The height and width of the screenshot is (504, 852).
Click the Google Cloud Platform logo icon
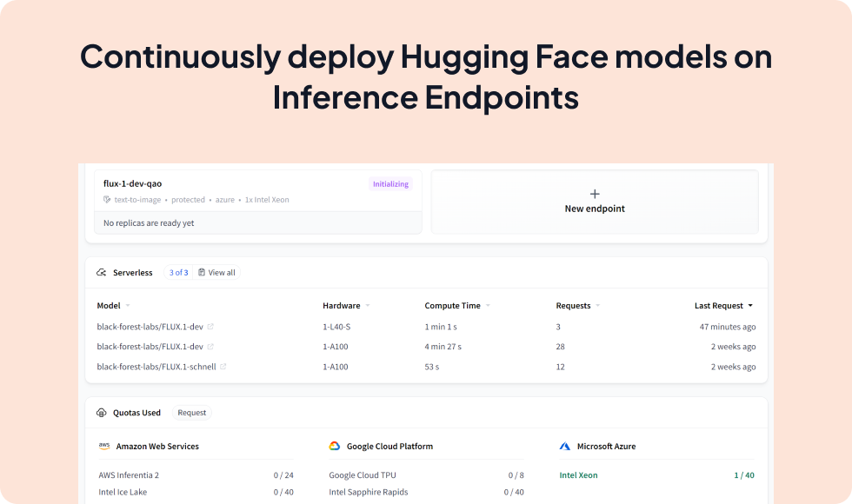[x=333, y=446]
